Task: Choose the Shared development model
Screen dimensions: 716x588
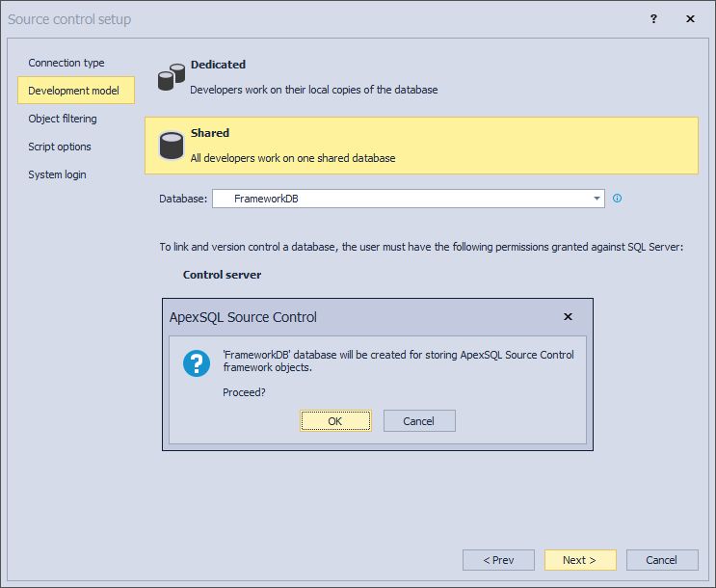Action: 421,146
